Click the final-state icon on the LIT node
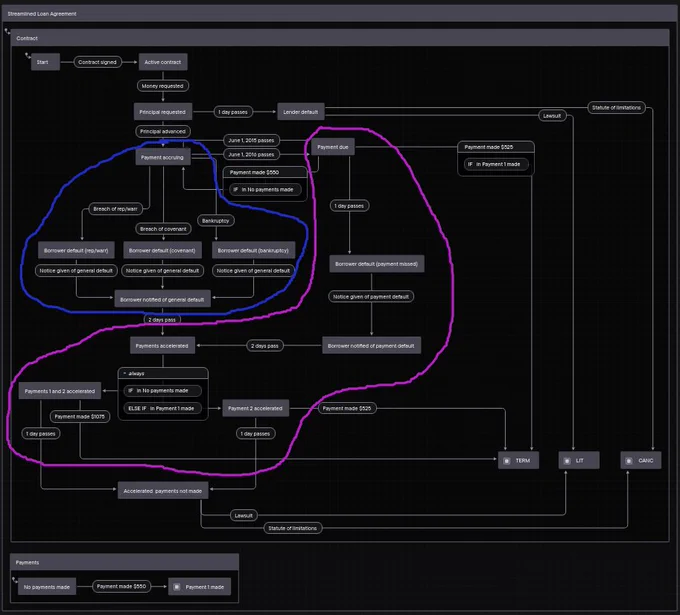Screen dimensions: 680x615 (x=567, y=461)
